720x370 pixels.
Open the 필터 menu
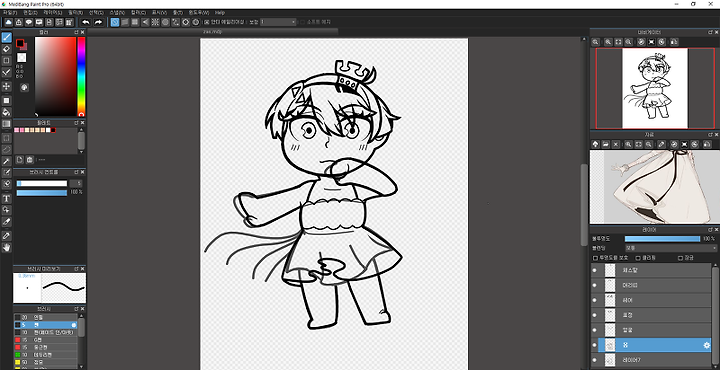coord(75,12)
